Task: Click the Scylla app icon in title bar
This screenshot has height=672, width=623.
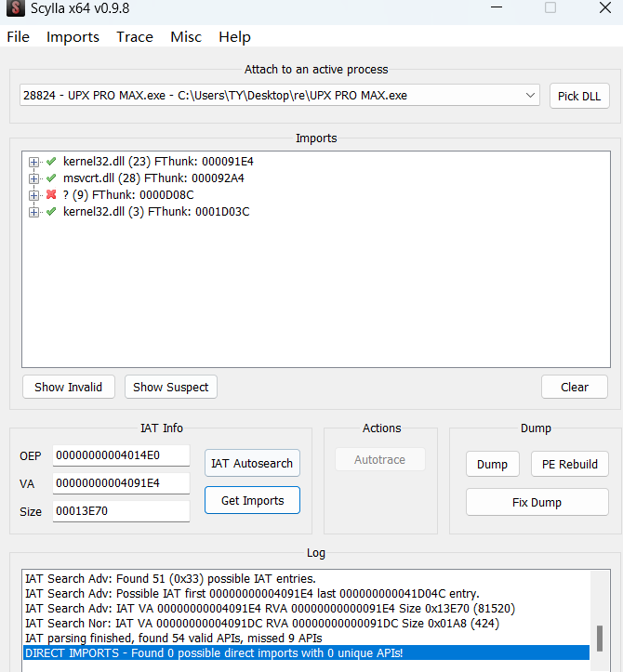Action: [16, 7]
